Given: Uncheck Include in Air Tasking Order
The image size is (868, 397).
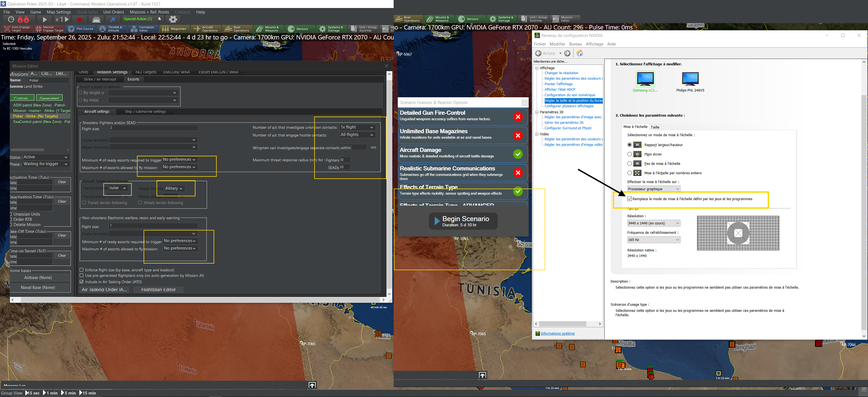Looking at the screenshot, I should point(82,282).
